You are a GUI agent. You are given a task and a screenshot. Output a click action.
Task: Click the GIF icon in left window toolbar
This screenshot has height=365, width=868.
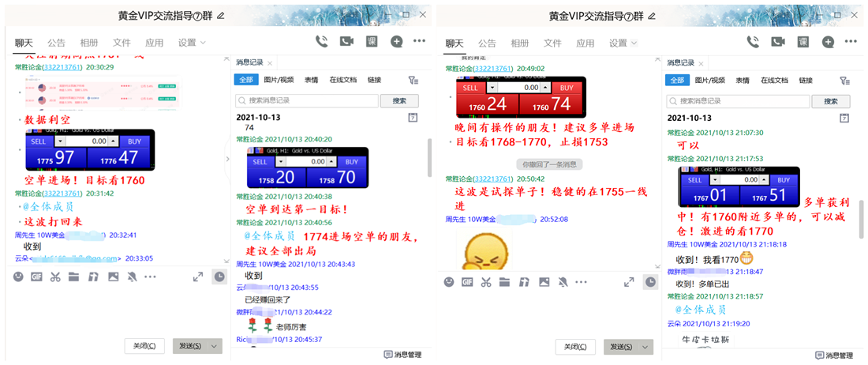tap(36, 277)
